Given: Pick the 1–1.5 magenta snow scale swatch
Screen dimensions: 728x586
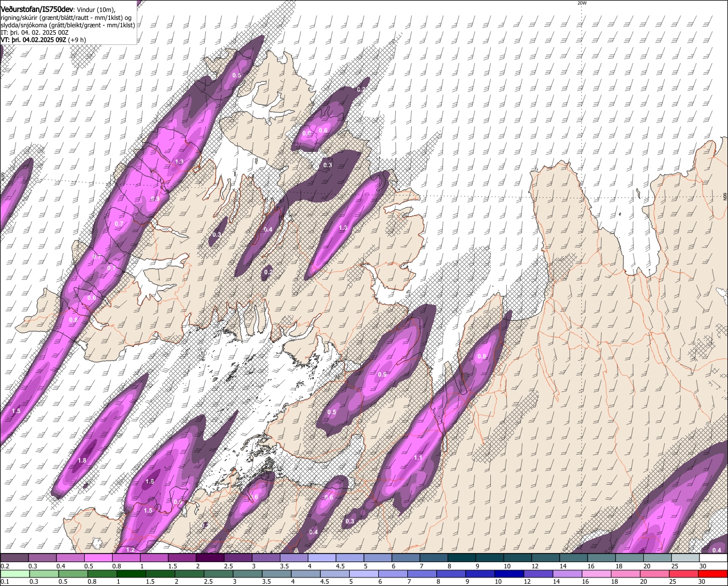Looking at the screenshot, I should [154, 558].
